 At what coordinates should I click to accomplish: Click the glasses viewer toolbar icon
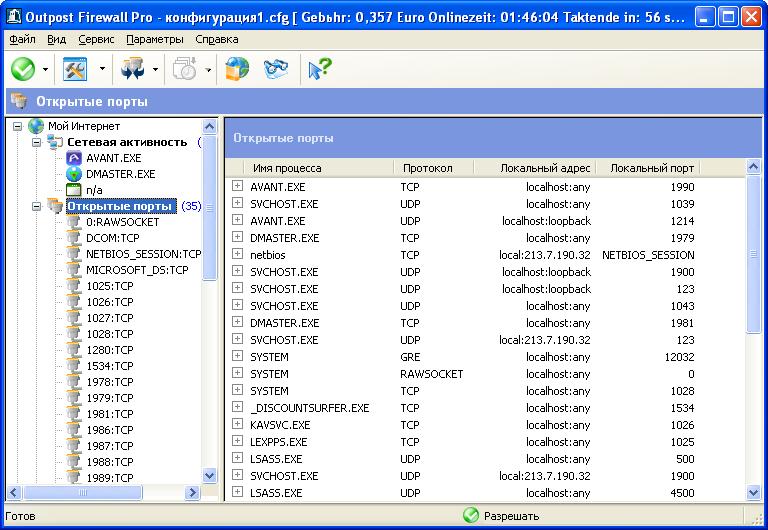[x=276, y=69]
